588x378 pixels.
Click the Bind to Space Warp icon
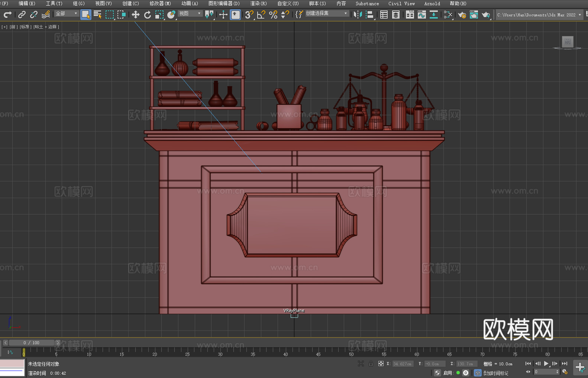coord(46,14)
